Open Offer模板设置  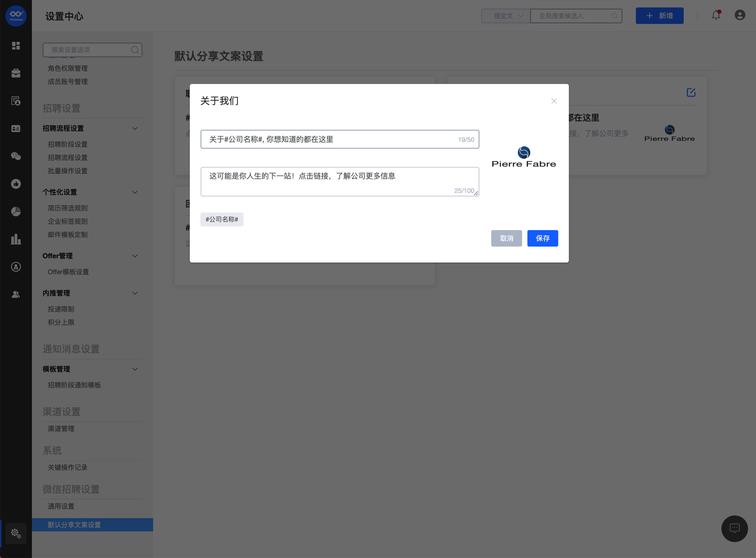[68, 272]
